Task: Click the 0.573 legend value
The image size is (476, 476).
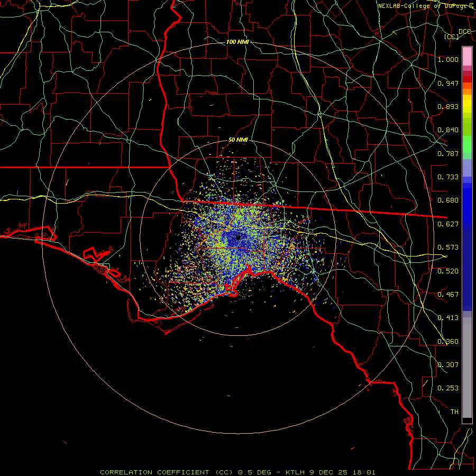Action: click(x=448, y=248)
